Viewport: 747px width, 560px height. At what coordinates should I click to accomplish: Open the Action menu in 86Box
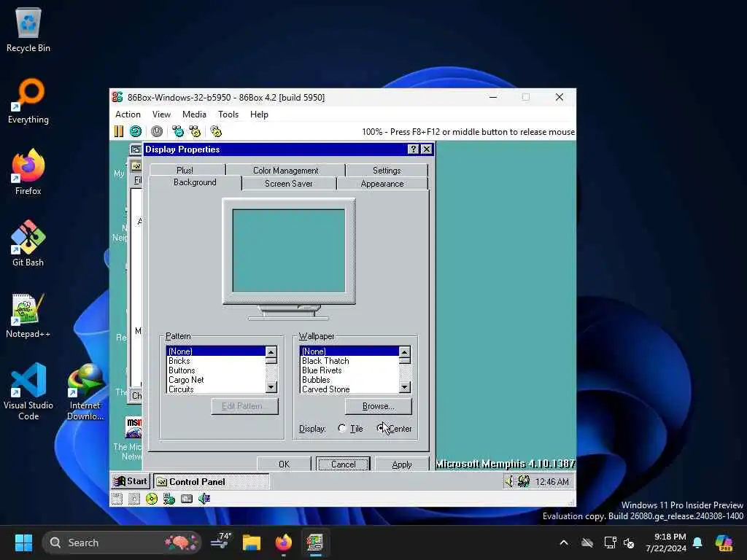pyautogui.click(x=128, y=114)
